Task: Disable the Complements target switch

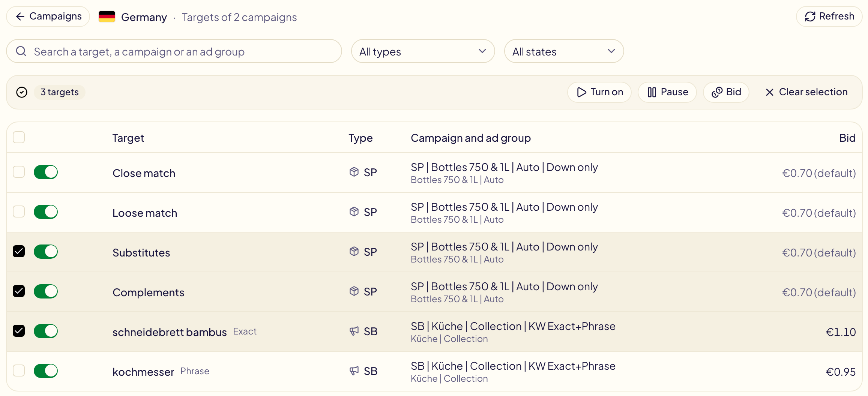Action: [46, 291]
